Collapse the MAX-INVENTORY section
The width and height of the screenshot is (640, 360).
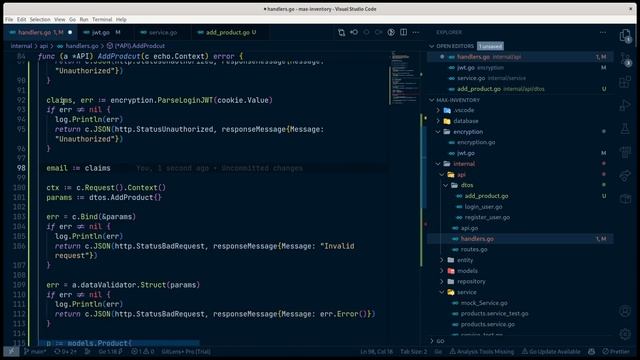(432, 100)
